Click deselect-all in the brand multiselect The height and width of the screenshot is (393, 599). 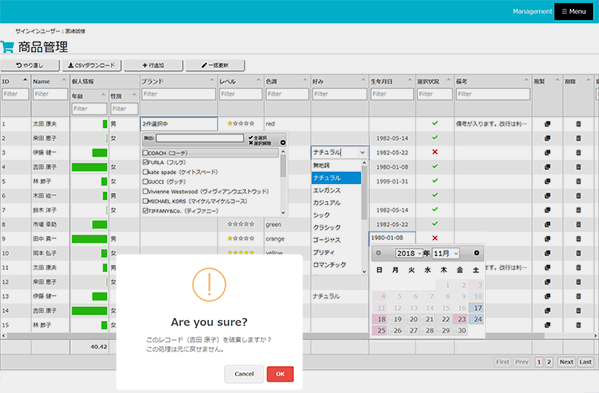(260, 143)
